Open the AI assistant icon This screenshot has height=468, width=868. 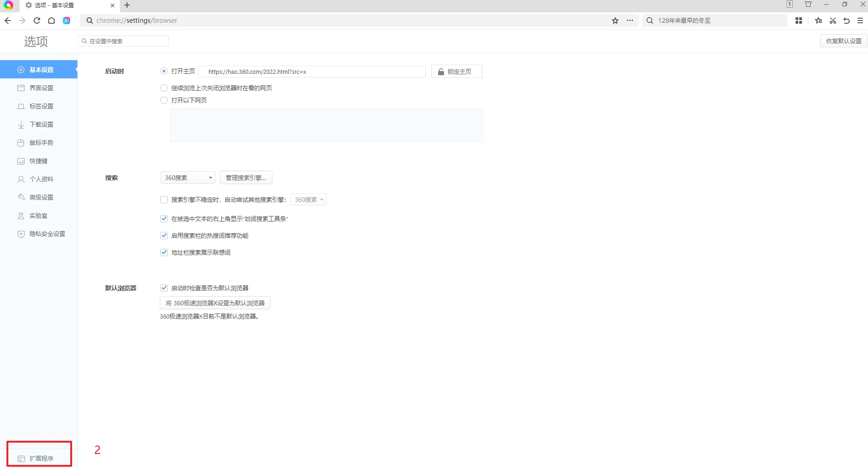pyautogui.click(x=66, y=21)
